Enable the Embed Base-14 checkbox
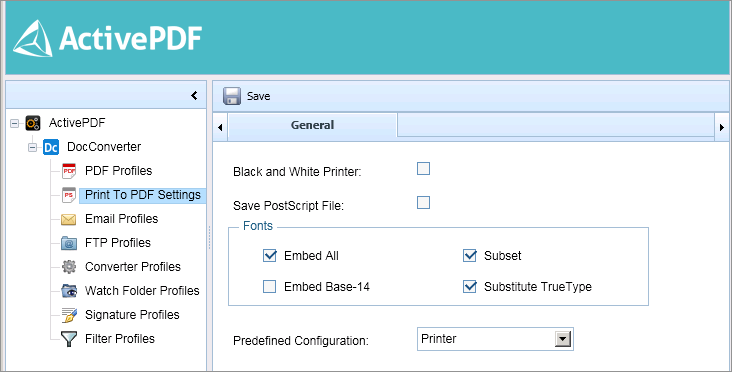 tap(269, 286)
